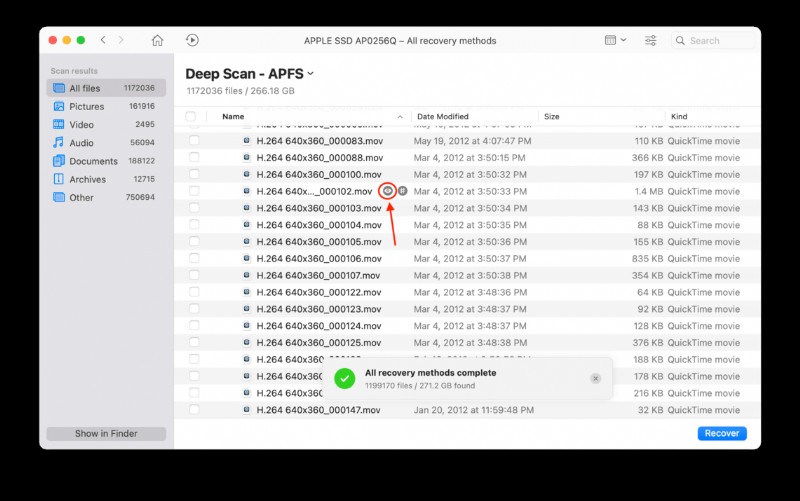
Task: Click the Search field
Action: pos(712,40)
